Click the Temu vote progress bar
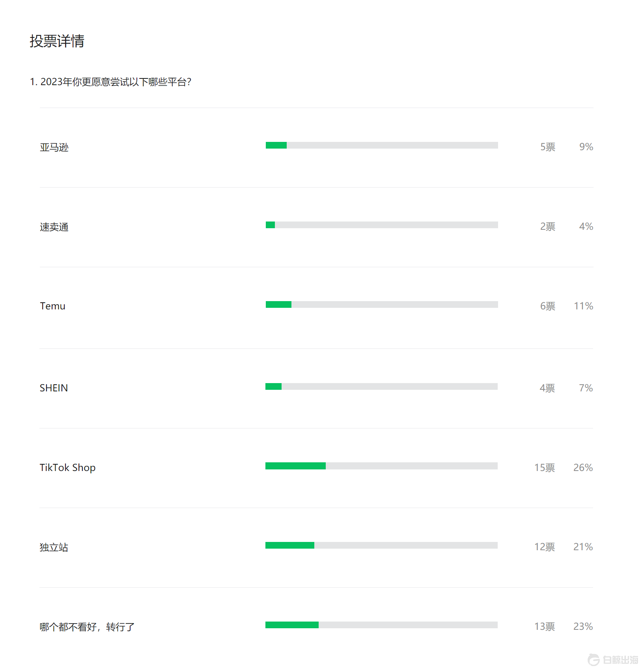Viewport: 644px width, 672px height. (x=381, y=305)
